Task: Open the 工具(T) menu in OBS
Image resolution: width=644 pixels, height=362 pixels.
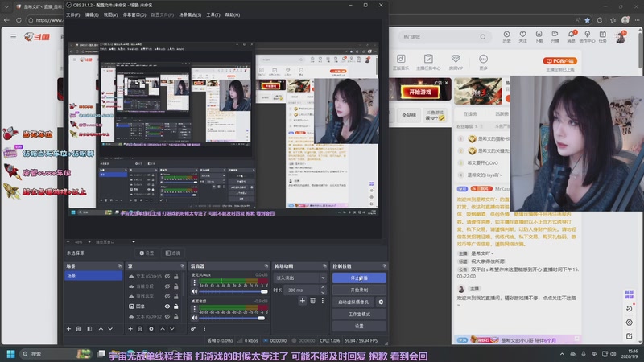Action: coord(213,14)
